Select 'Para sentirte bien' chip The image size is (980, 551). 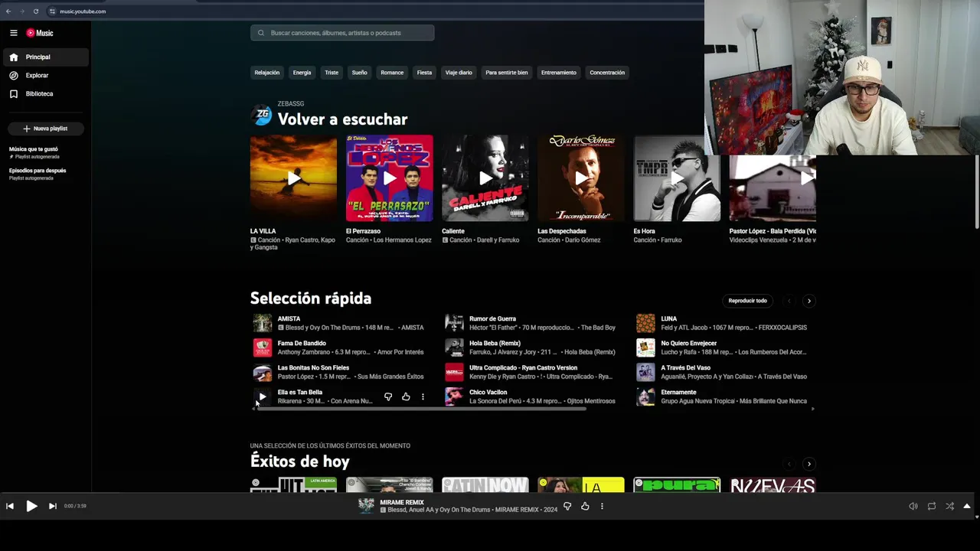[507, 73]
